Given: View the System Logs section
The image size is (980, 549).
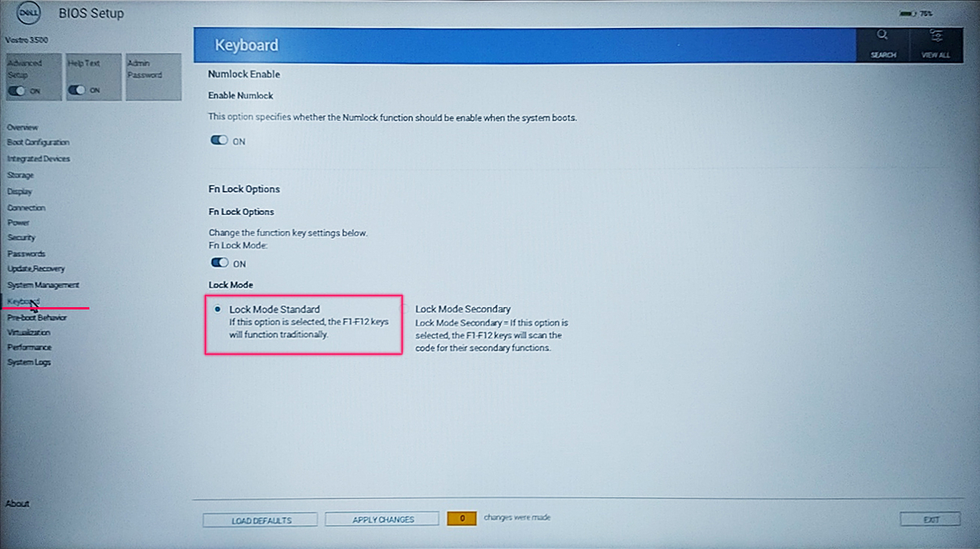Looking at the screenshot, I should (x=29, y=362).
